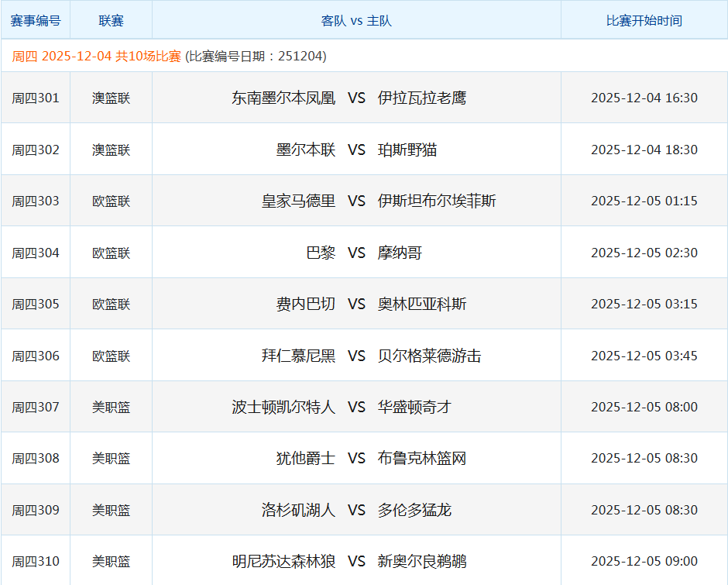The width and height of the screenshot is (728, 585).
Task: Open the 拜仁慕尼黑 VS 贝尔格莱德游击 match
Action: point(356,355)
